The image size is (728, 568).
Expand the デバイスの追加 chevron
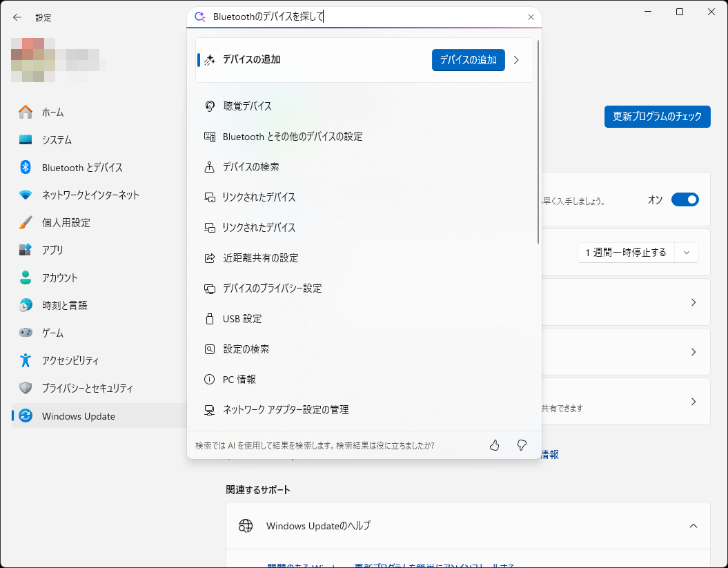tap(516, 60)
